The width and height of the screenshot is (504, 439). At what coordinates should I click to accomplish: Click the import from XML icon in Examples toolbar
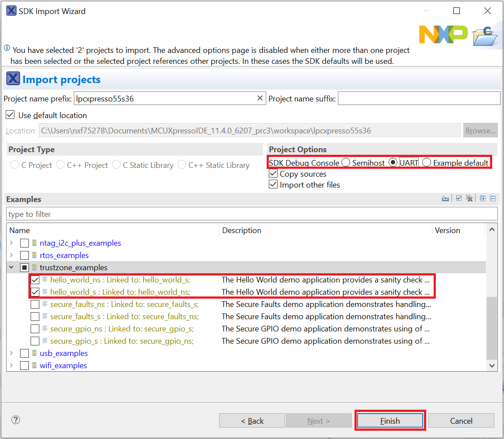tap(445, 199)
